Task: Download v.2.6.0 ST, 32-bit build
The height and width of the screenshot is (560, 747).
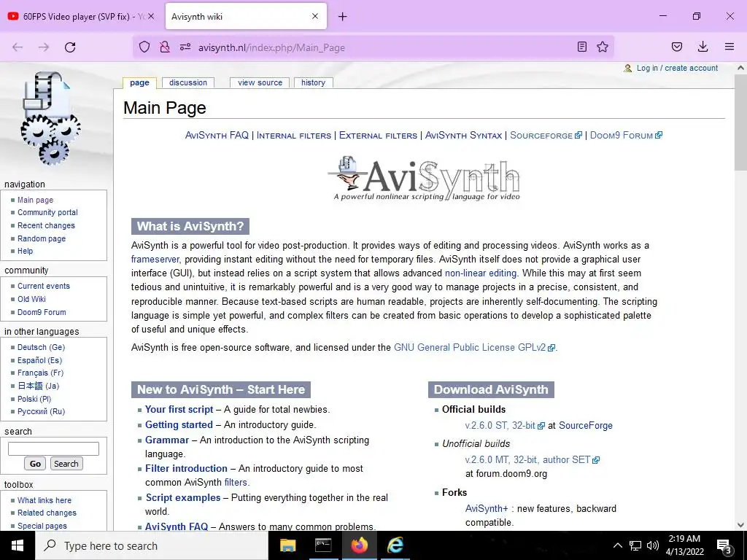Action: [x=505, y=426]
